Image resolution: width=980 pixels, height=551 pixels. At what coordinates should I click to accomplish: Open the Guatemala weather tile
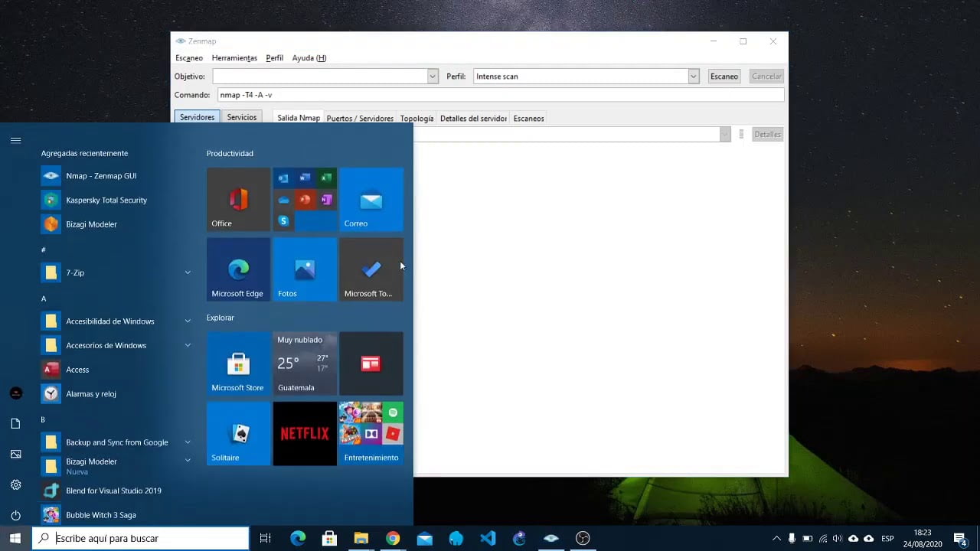coord(305,364)
